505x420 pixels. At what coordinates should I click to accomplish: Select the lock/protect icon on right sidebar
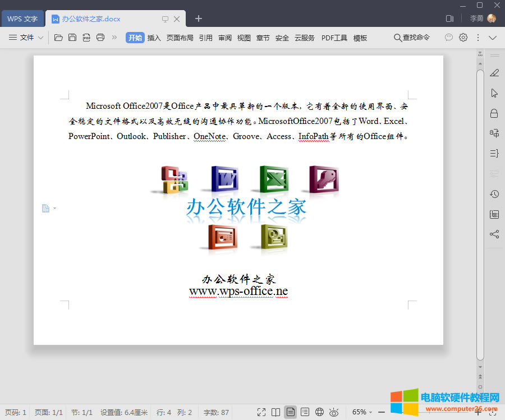tap(494, 113)
